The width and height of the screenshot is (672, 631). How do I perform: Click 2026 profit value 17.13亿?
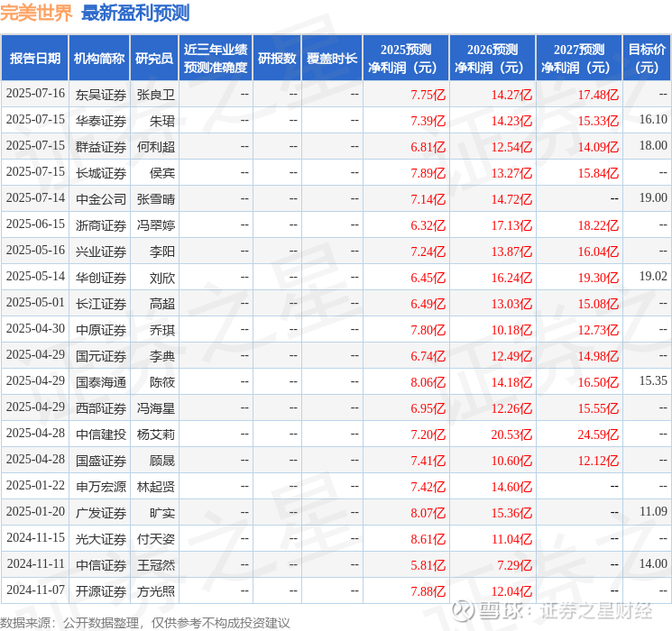[511, 225]
